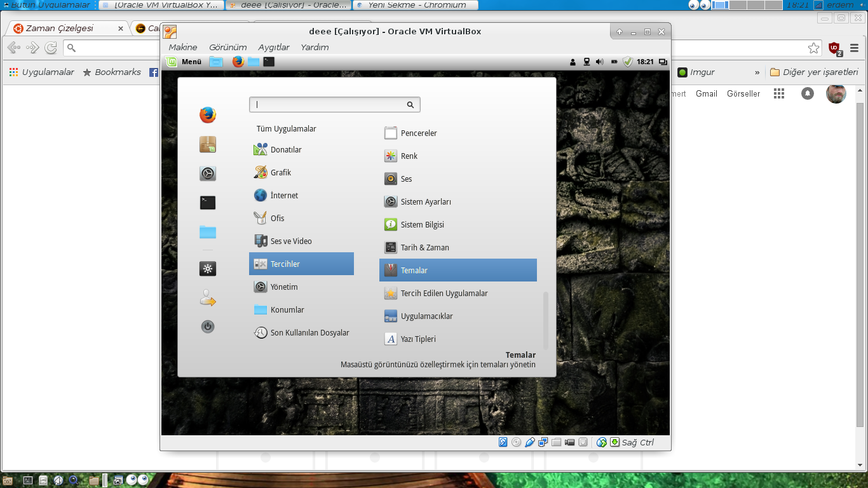Open the Software Manager package icon in favorites
The width and height of the screenshot is (868, 488).
click(x=208, y=144)
